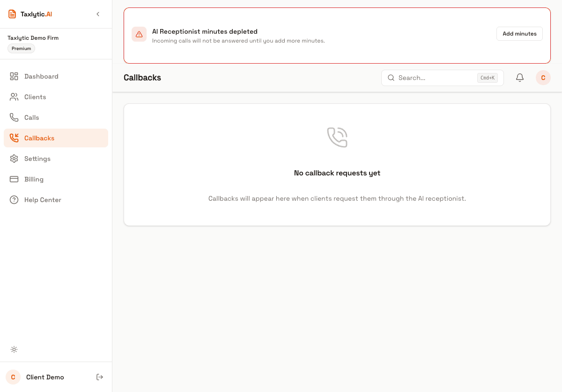Image resolution: width=562 pixels, height=392 pixels.
Task: Click the Premium plan badge
Action: coord(21,48)
